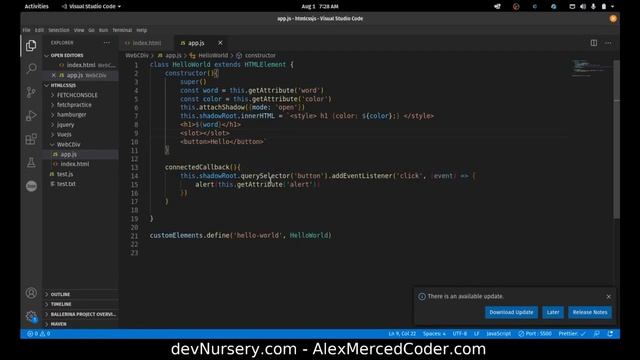
Task: Open the File menu
Action: [x=27, y=30]
